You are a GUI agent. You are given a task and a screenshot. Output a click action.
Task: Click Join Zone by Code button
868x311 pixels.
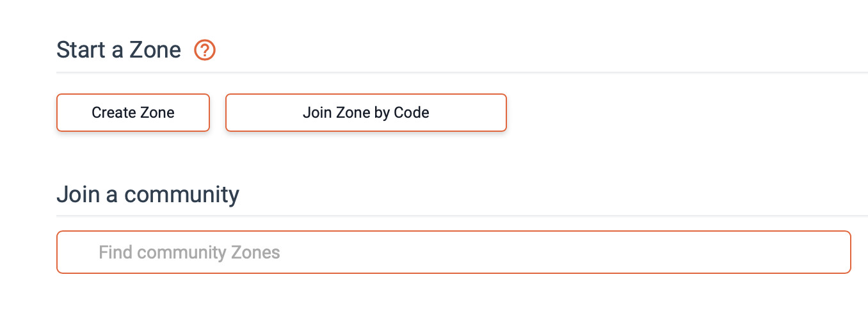coord(366,113)
